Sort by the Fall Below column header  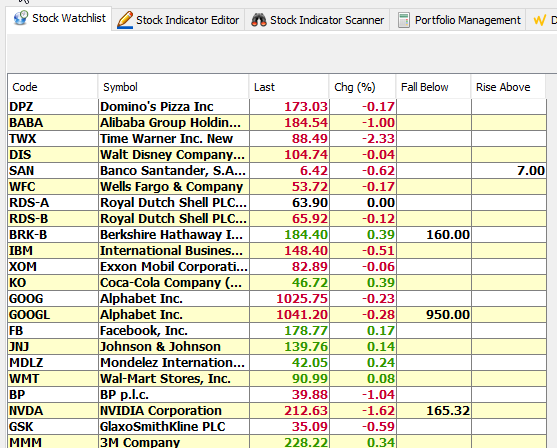(x=433, y=87)
